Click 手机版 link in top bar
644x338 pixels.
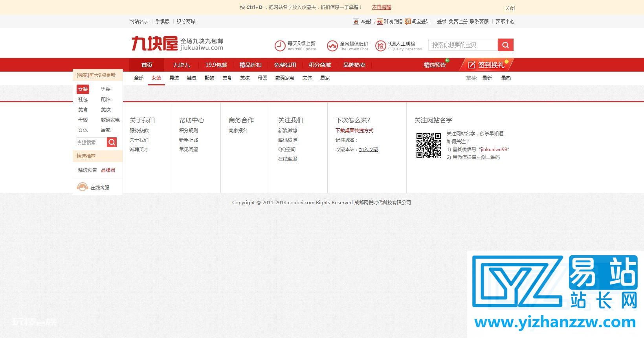(x=162, y=21)
